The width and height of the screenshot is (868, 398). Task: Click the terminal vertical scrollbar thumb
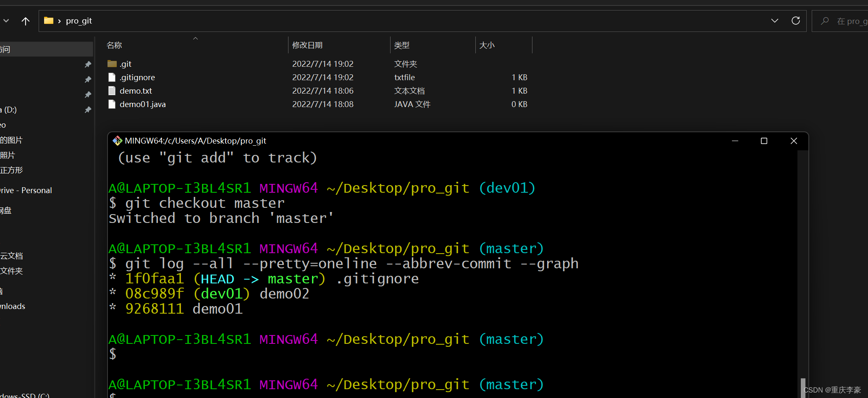[802, 388]
